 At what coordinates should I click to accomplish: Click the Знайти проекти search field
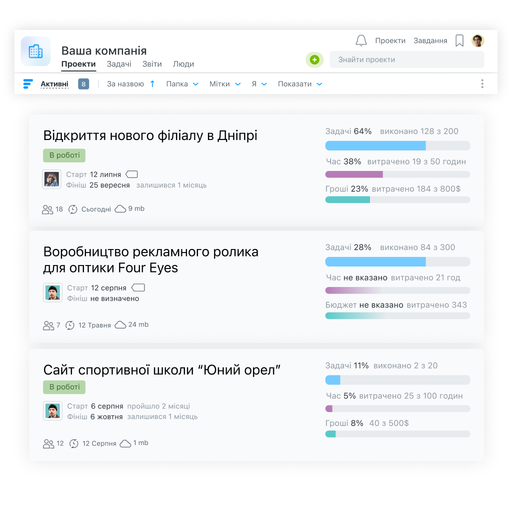pyautogui.click(x=407, y=60)
